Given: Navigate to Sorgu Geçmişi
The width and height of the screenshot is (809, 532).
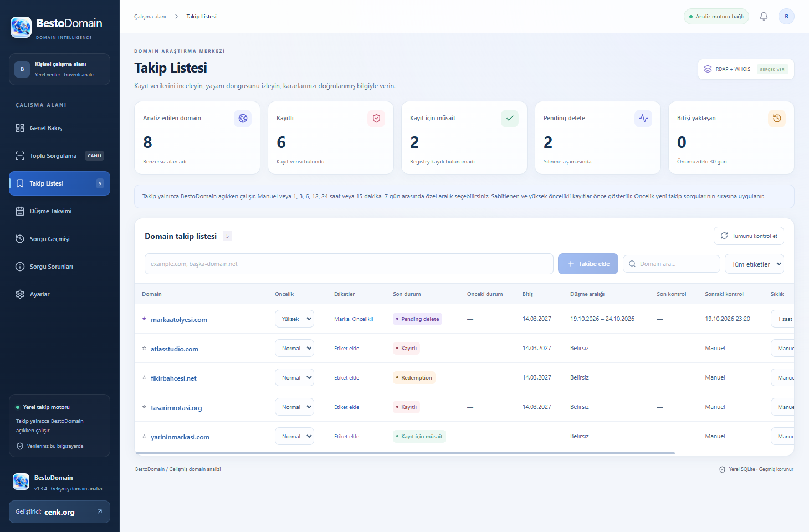Looking at the screenshot, I should click(x=59, y=239).
